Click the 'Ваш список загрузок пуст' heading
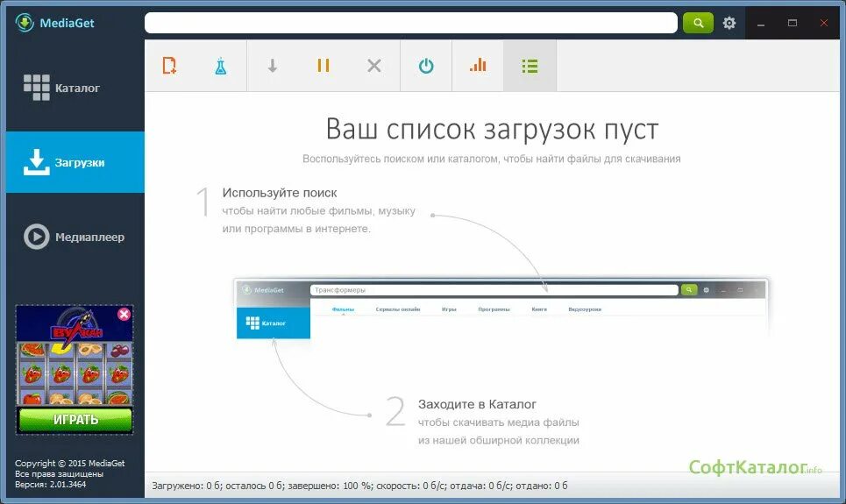The image size is (846, 504). (492, 130)
